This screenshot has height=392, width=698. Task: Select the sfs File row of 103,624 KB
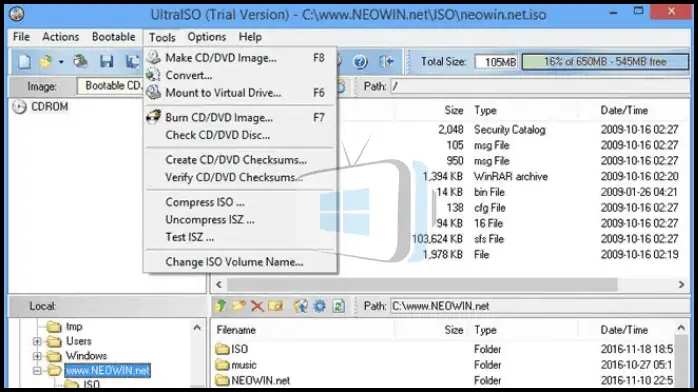[514, 239]
